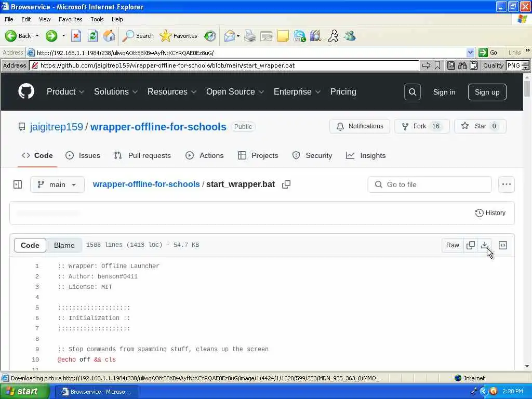Click the Go to file search field

[430, 184]
